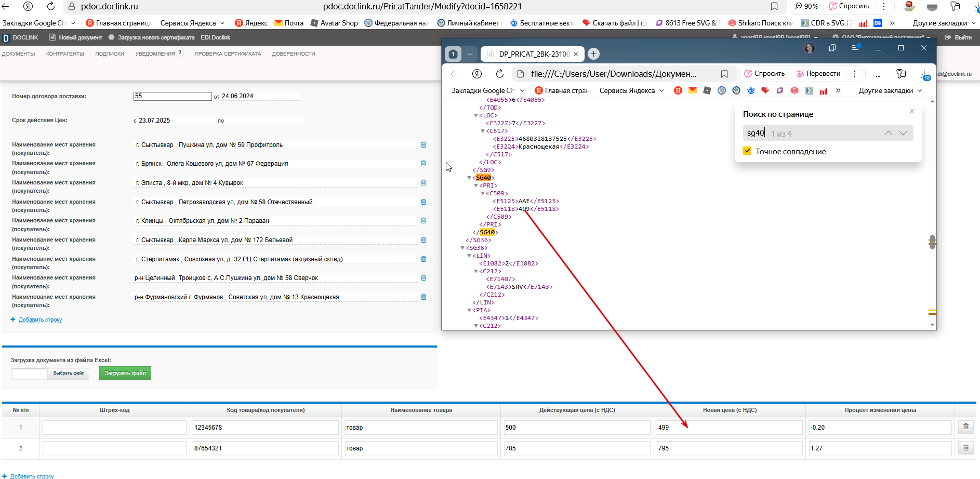
Task: Delete the Элиста 8-й мкр storage row
Action: pos(423,182)
